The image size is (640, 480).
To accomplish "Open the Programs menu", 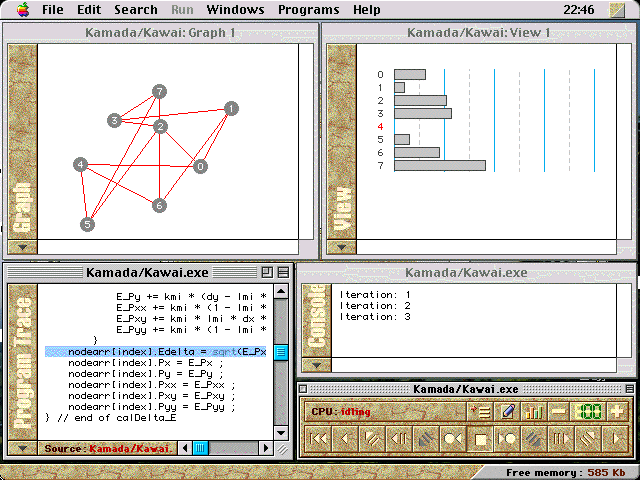I will pyautogui.click(x=308, y=9).
